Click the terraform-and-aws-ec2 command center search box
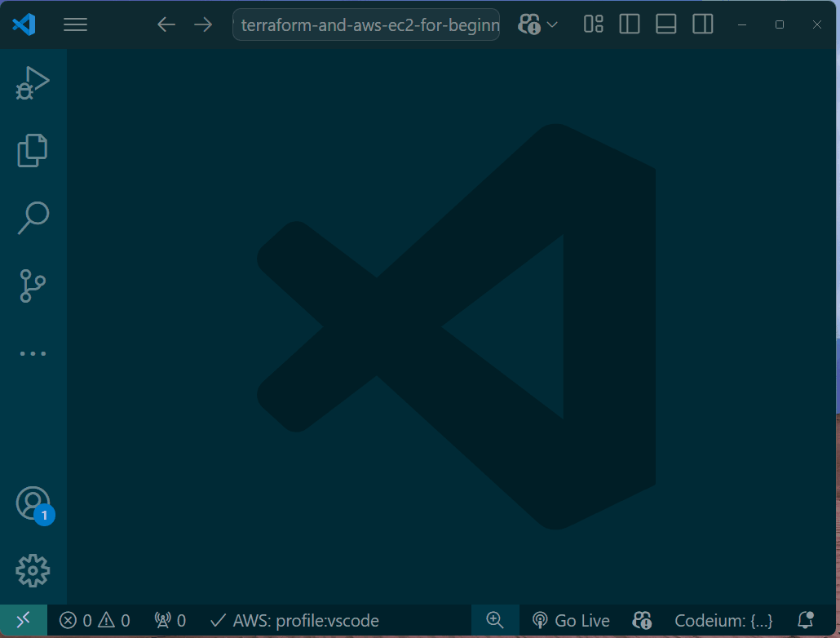 [366, 24]
